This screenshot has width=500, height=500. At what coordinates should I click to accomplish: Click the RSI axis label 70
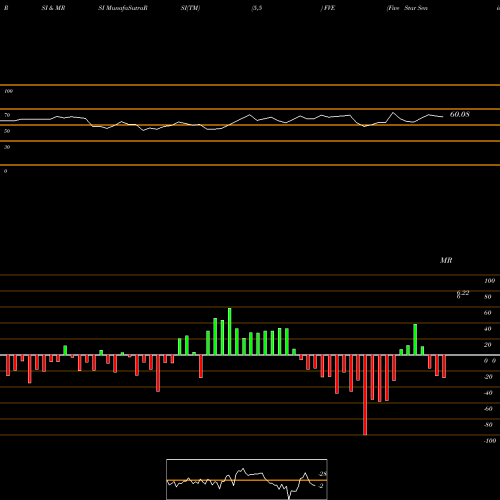[x=7, y=115]
